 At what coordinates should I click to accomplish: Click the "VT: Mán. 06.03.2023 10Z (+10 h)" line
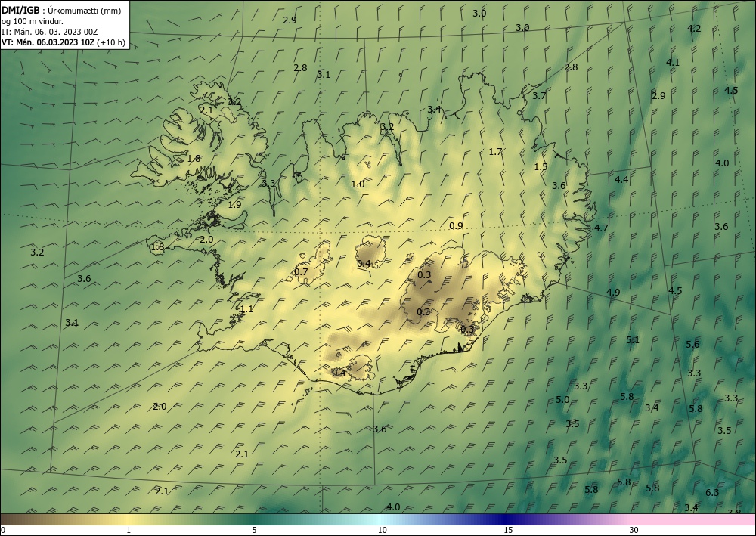click(x=64, y=42)
